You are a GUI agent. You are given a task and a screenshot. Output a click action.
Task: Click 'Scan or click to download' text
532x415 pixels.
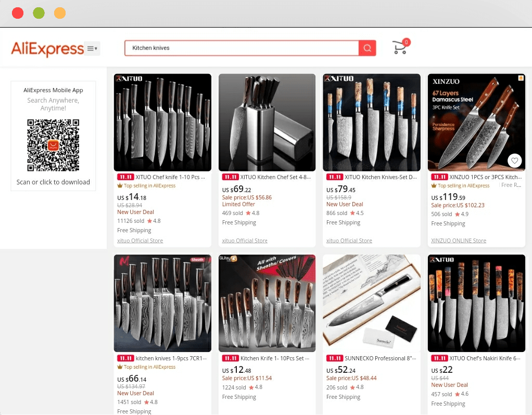[53, 182]
